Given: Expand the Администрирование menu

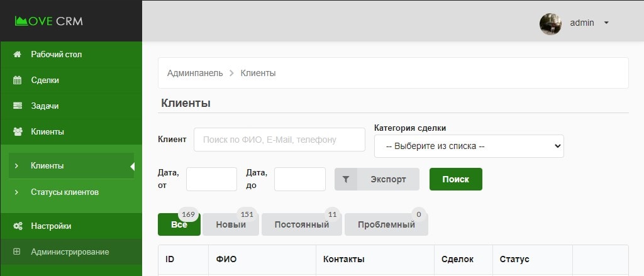Looking at the screenshot, I should pyautogui.click(x=71, y=251).
